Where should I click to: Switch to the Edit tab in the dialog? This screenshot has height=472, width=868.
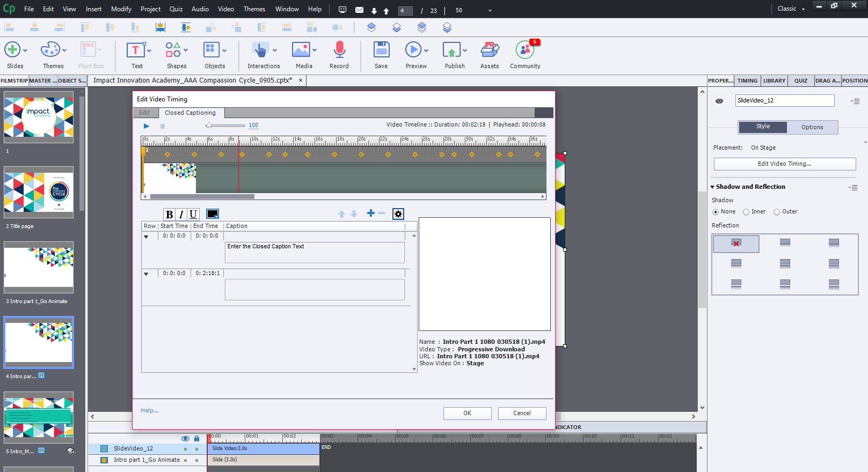point(144,113)
